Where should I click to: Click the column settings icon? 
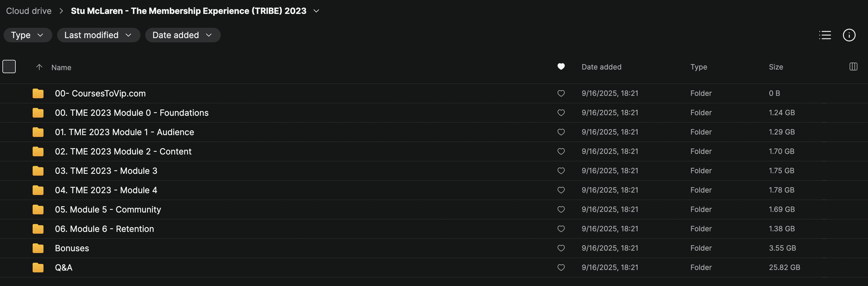point(853,67)
